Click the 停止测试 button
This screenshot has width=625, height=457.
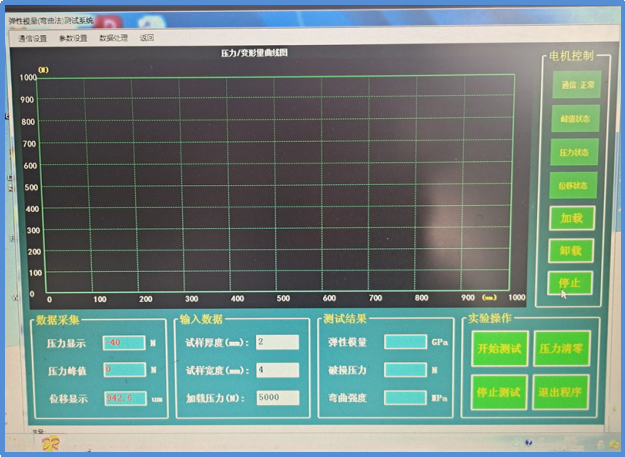coord(499,392)
